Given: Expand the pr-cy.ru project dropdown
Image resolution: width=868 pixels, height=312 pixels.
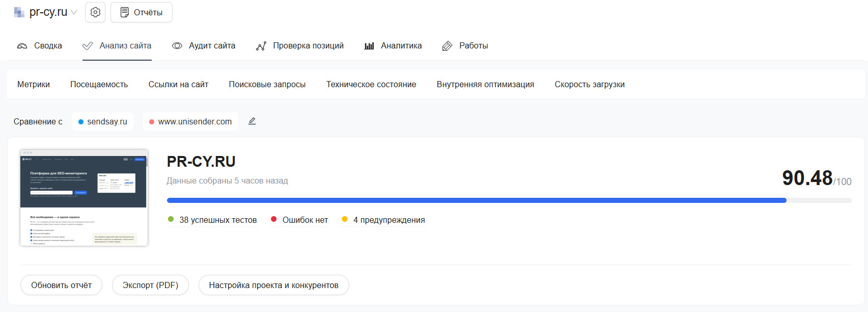Looking at the screenshot, I should coord(74,12).
